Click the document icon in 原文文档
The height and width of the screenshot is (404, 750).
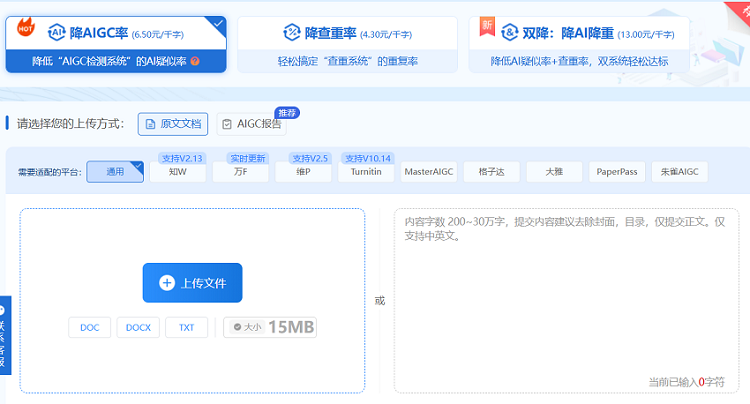[150, 124]
